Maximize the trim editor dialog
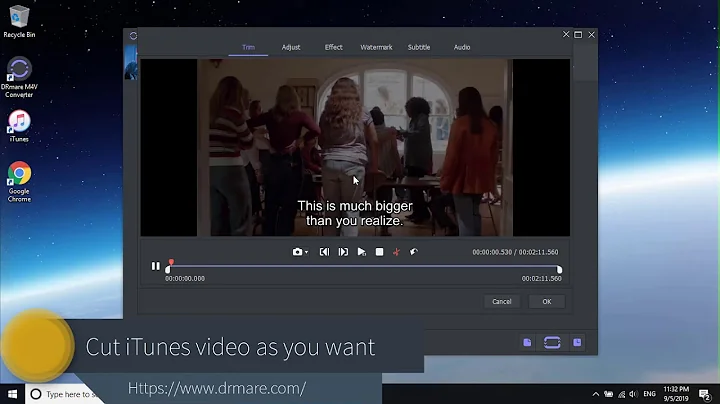Viewport: 720px width, 404px height. [578, 34]
